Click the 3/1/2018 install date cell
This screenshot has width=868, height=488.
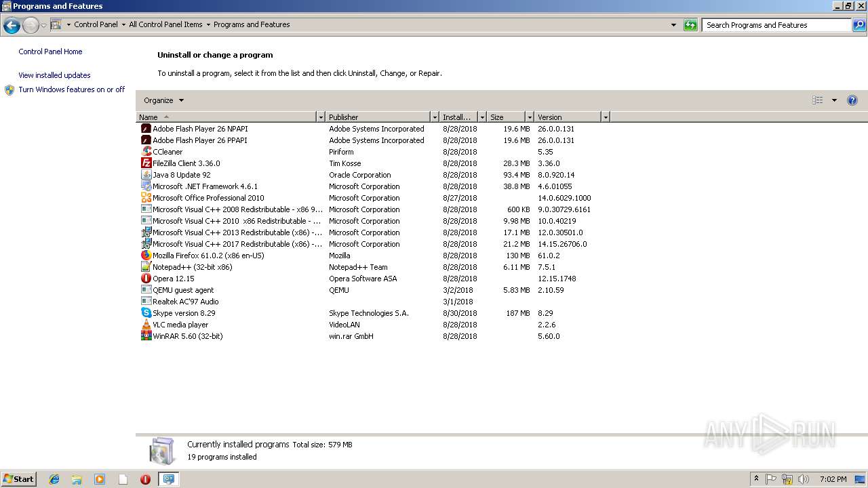point(458,302)
